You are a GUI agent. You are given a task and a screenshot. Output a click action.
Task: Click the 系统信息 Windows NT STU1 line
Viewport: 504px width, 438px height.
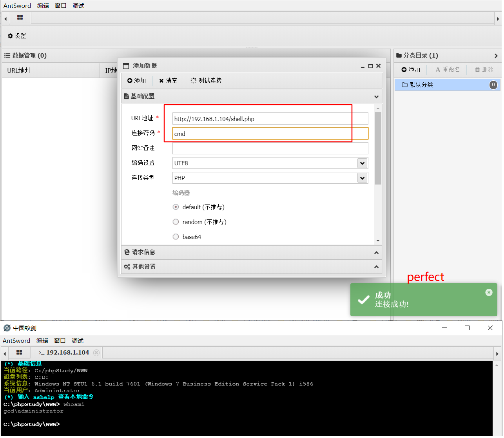(158, 384)
